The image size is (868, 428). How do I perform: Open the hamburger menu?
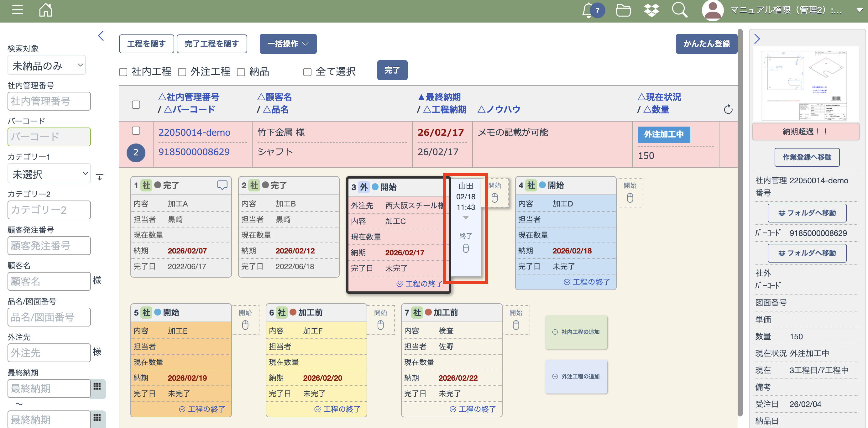17,10
